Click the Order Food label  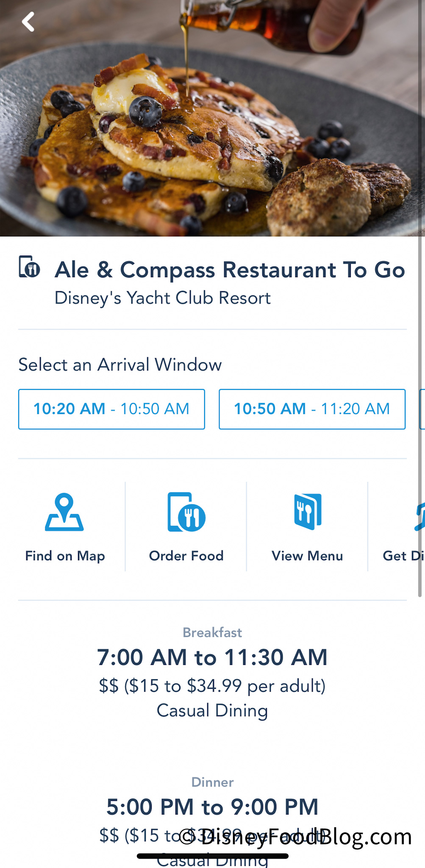click(x=186, y=556)
